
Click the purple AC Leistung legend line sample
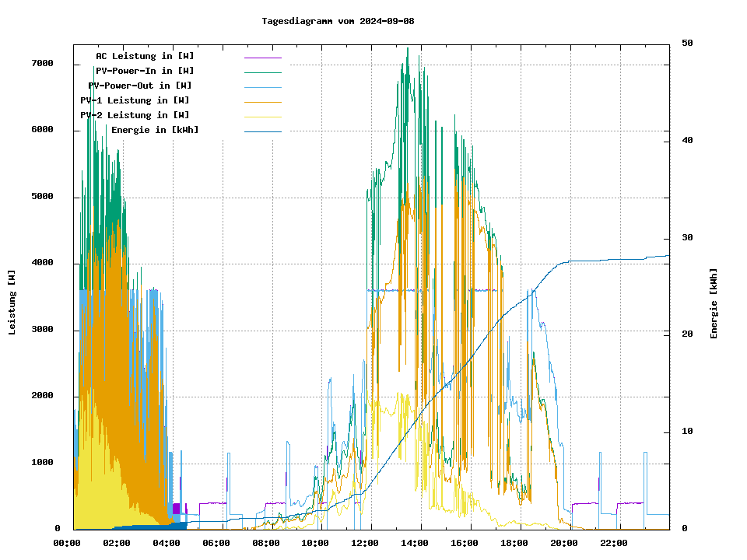pos(262,57)
